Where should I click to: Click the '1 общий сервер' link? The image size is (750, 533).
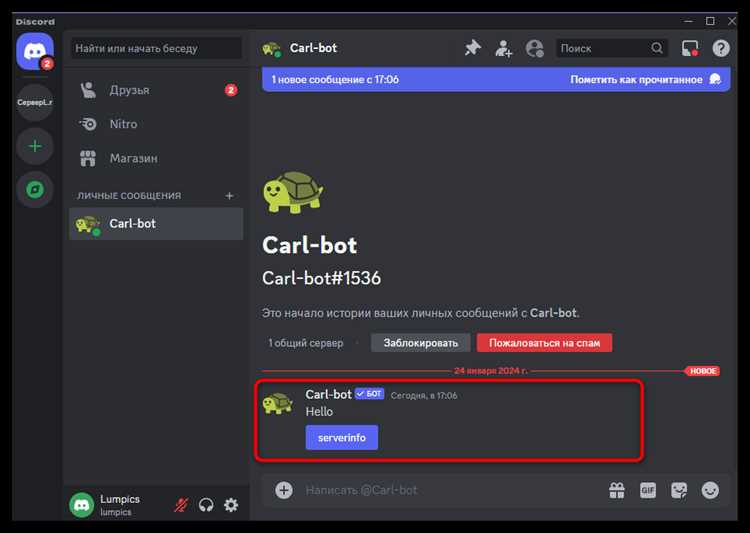[x=306, y=343]
